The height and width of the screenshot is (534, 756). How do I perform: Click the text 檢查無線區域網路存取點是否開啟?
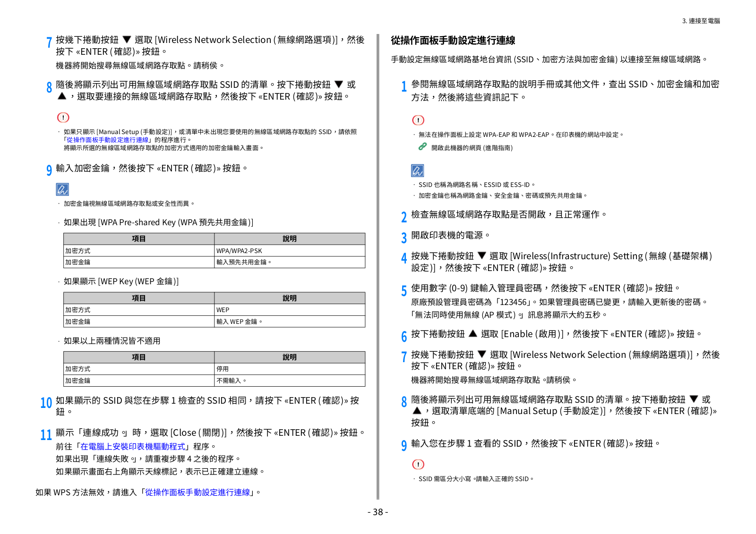click(478, 214)
